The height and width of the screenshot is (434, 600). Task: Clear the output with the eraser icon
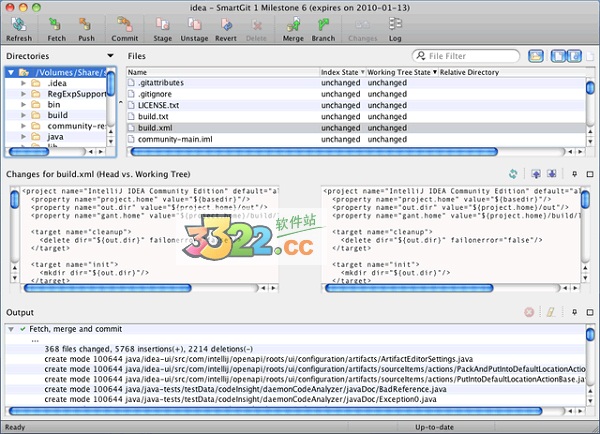pos(551,312)
